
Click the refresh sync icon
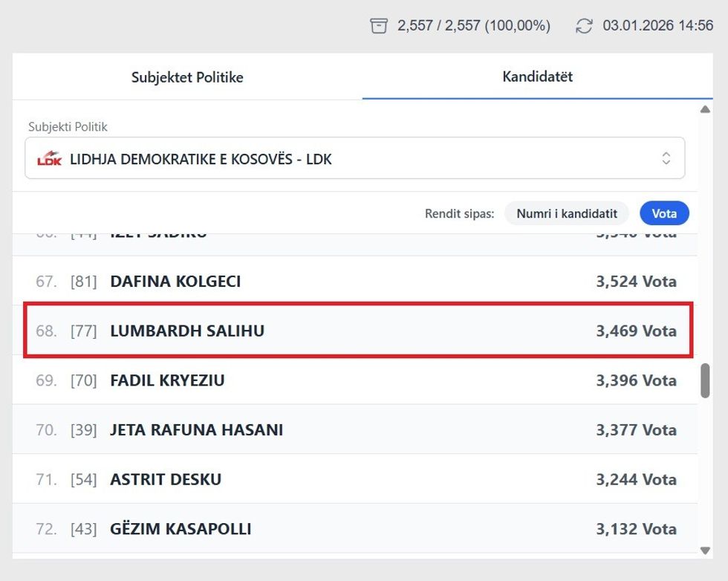[585, 26]
